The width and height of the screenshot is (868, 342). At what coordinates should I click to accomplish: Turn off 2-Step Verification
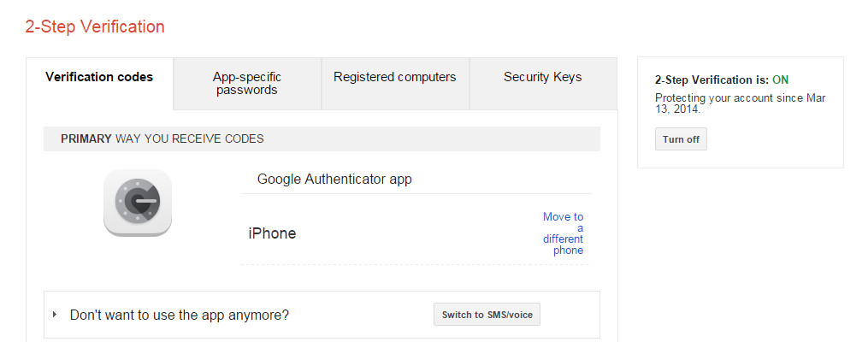pos(681,139)
